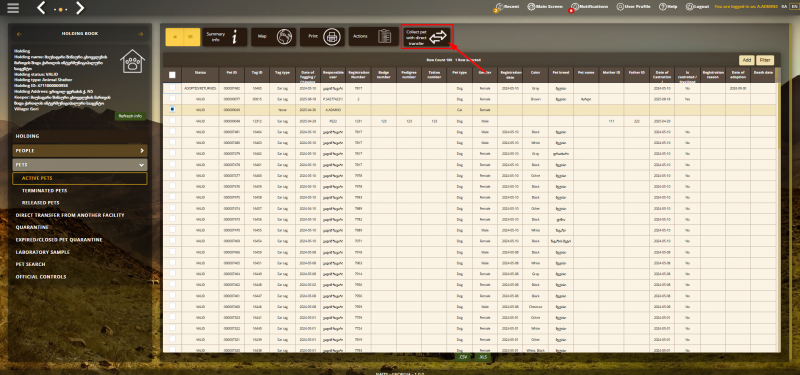Click Holding Book next arrow
800x375 pixels.
(141, 34)
